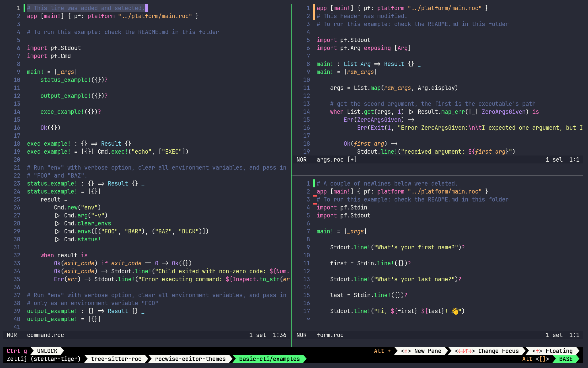This screenshot has height=368, width=588.
Task: Click line number 16 in form.roc gutter
Action: point(307,303)
